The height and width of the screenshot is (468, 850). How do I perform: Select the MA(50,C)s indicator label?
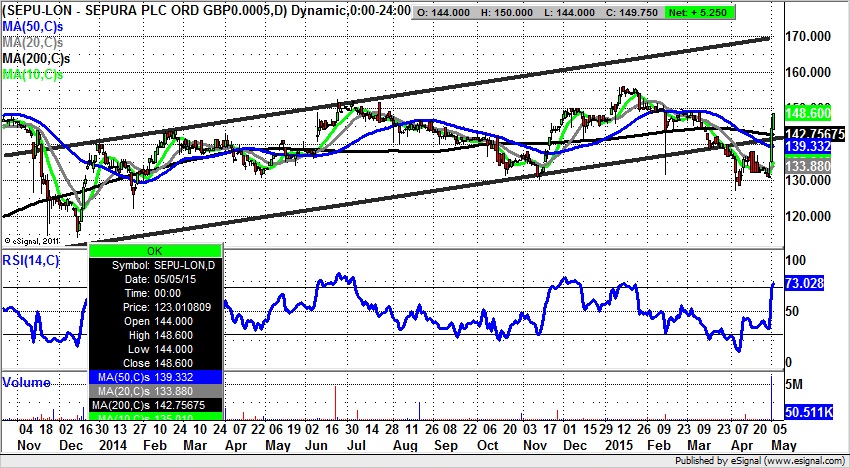pyautogui.click(x=34, y=25)
